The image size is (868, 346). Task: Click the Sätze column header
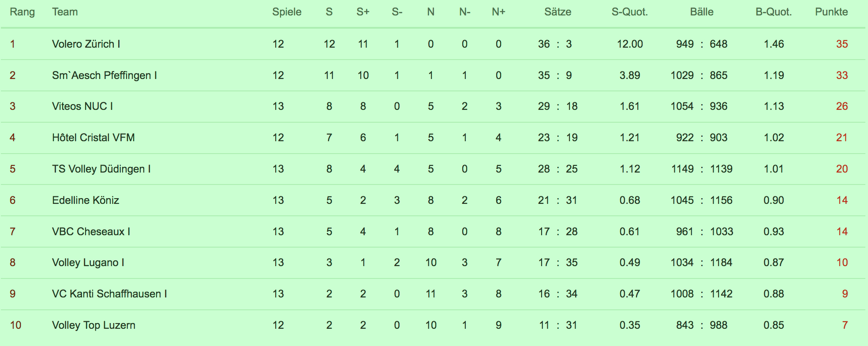point(557,12)
